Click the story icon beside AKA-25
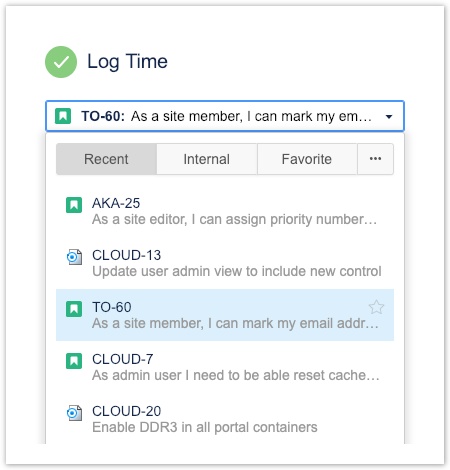450x470 pixels. (x=74, y=205)
